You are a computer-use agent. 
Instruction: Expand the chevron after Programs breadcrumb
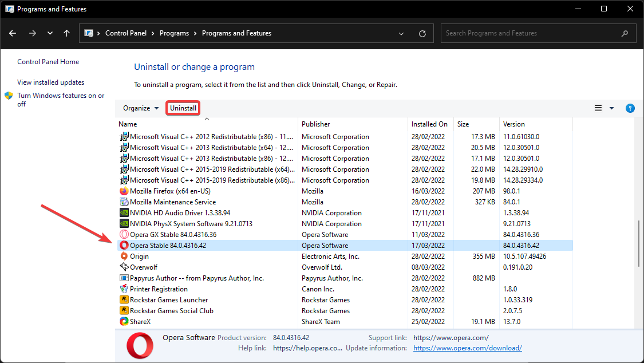(196, 34)
